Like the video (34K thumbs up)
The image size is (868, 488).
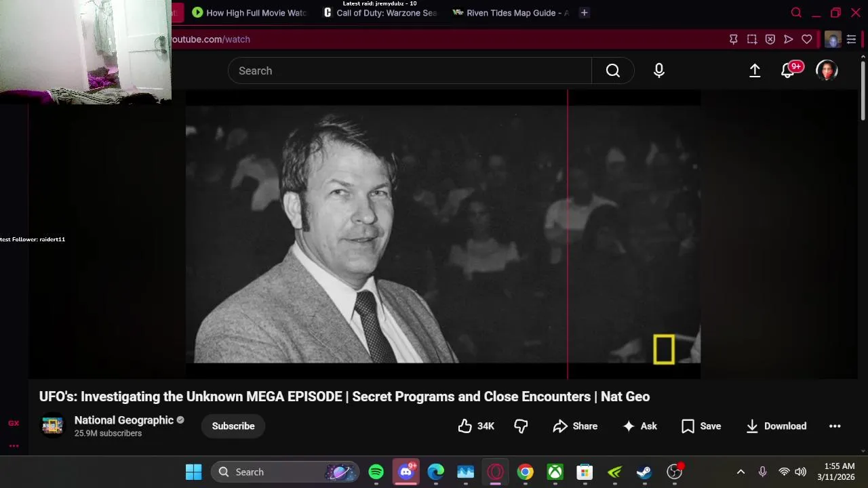pos(476,426)
